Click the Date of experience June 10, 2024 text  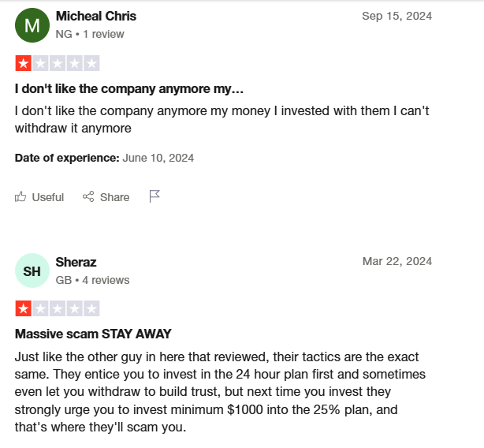(x=104, y=158)
